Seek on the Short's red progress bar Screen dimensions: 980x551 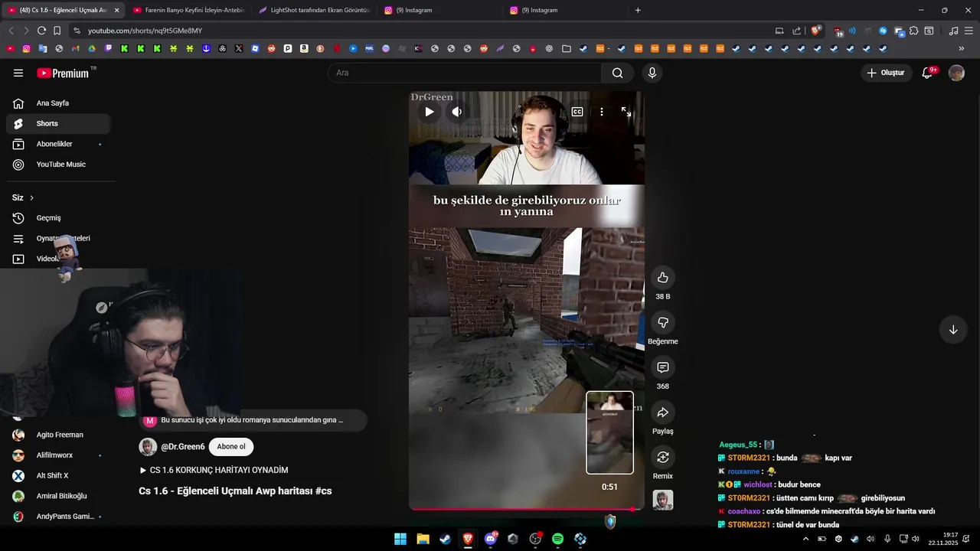coord(526,509)
